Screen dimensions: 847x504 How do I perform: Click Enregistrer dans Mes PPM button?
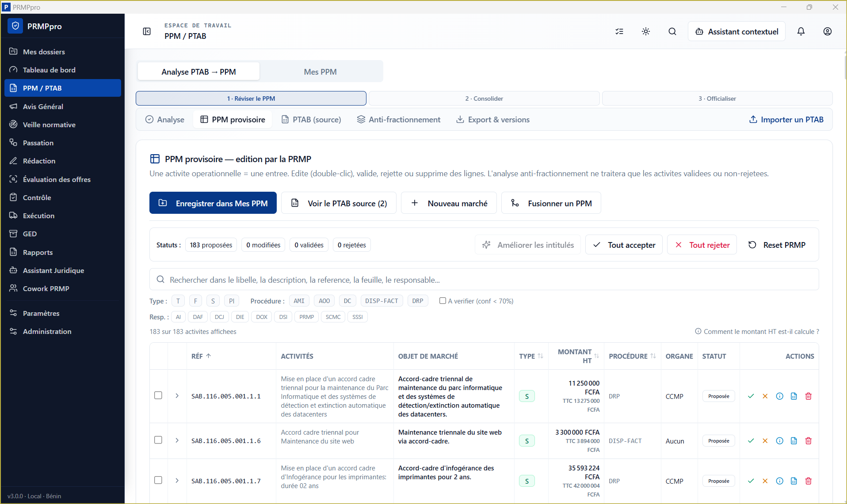pos(213,203)
